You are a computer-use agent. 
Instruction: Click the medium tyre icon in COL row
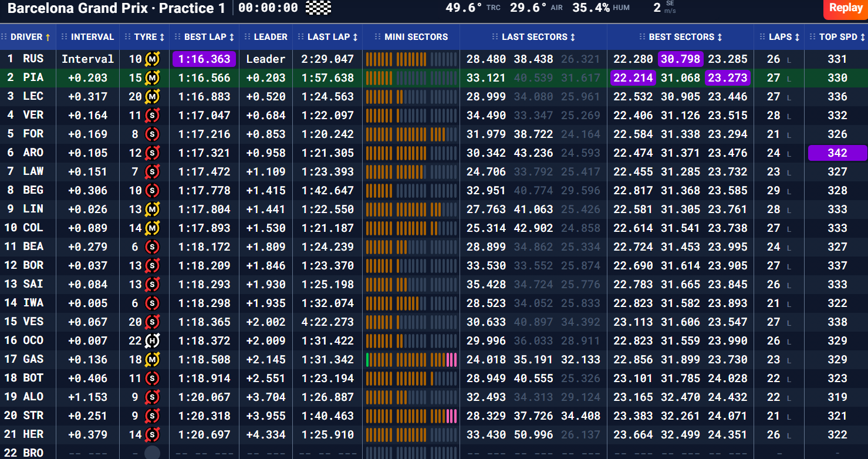[153, 228]
